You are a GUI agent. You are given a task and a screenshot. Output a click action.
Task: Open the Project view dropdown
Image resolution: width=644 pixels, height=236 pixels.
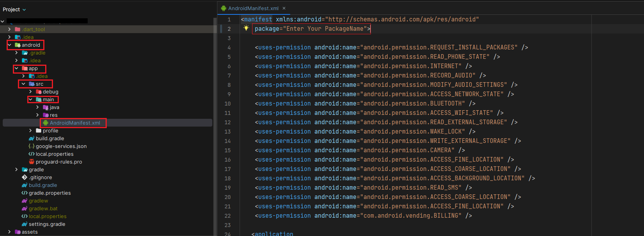point(14,9)
